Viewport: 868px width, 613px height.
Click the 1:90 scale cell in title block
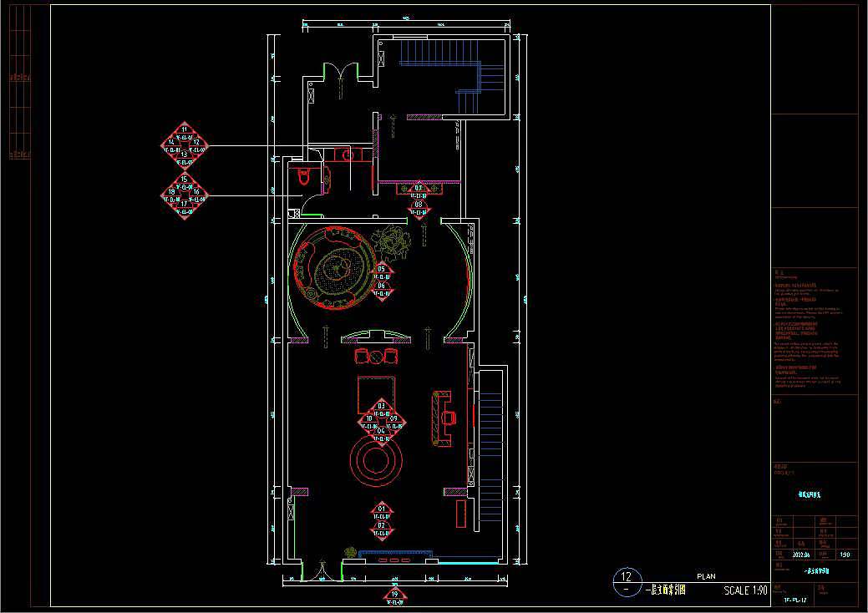[845, 555]
